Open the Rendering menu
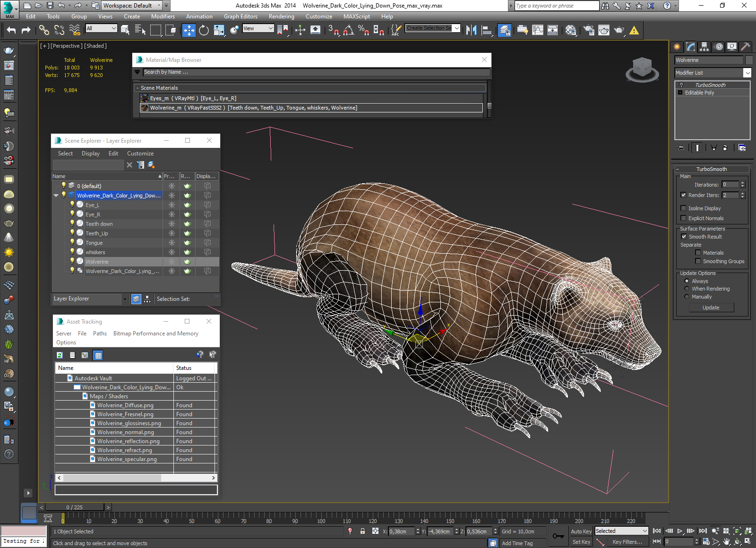Image resolution: width=756 pixels, height=548 pixels. coord(281,17)
